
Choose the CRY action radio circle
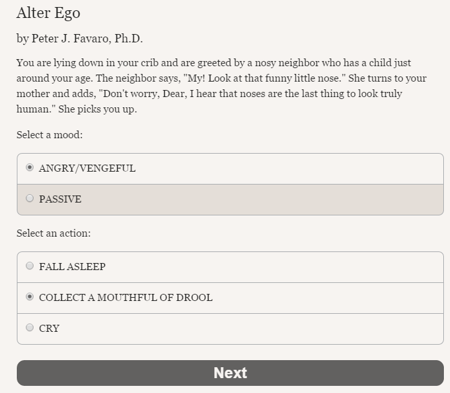point(30,327)
